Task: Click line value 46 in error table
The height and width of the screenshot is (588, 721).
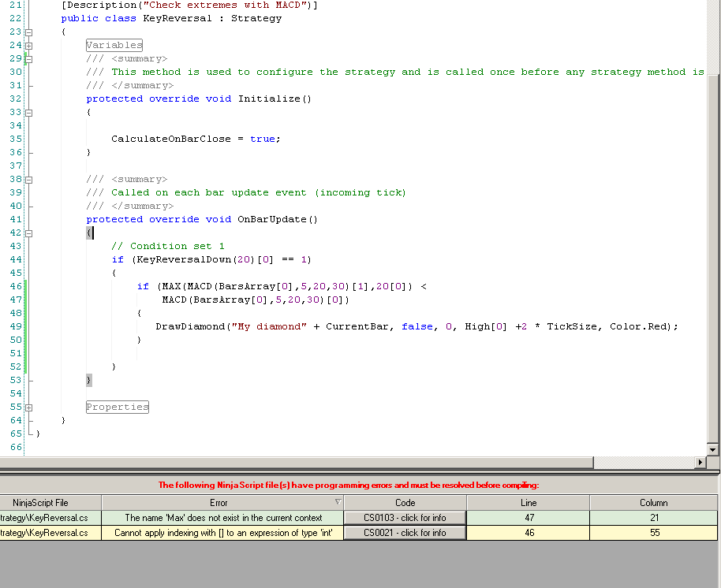Action: click(529, 533)
